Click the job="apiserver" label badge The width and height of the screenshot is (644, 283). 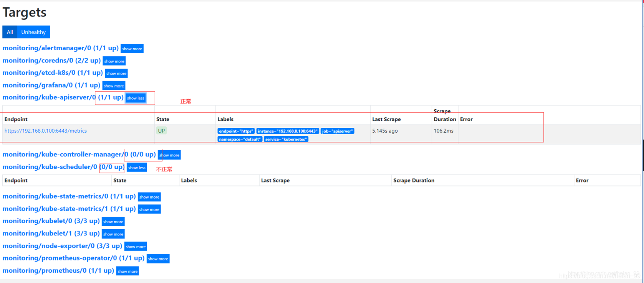[338, 131]
